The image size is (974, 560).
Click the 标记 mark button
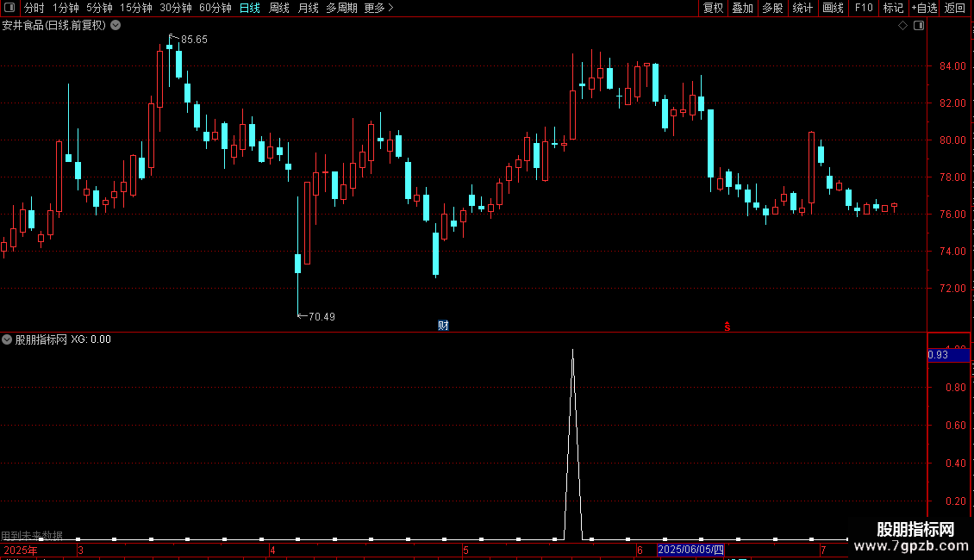(x=893, y=8)
